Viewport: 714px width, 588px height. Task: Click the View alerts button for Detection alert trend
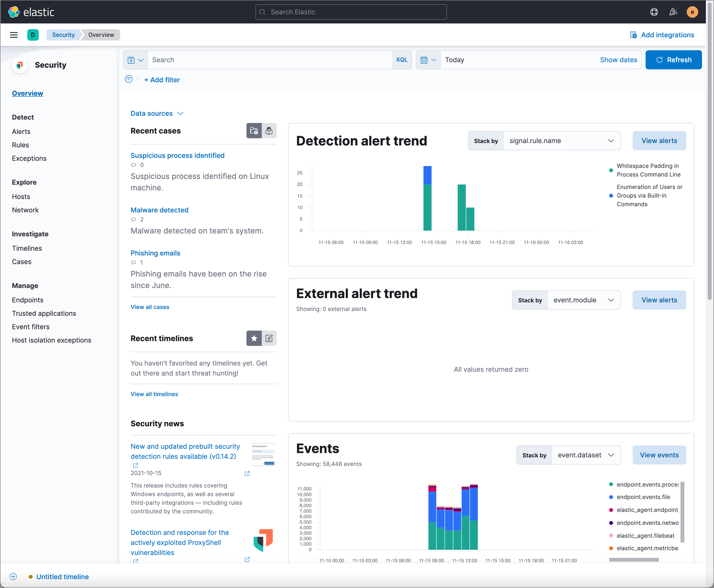659,141
